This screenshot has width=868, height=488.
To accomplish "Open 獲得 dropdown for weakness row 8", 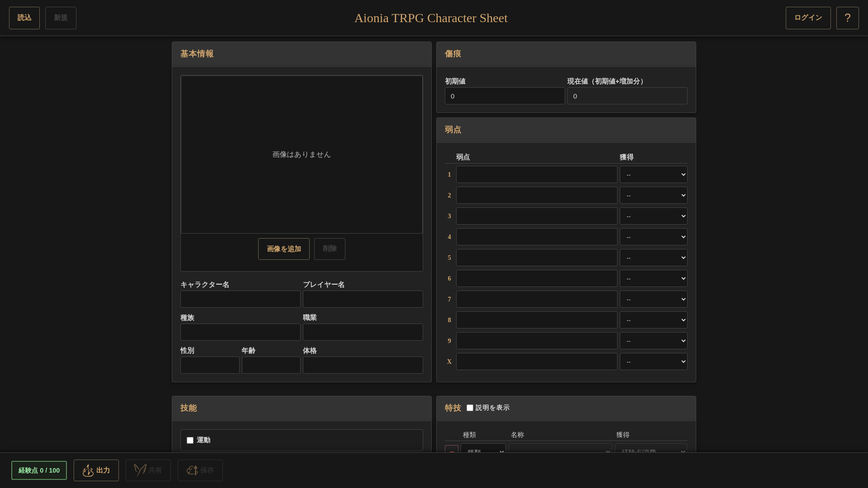I will [654, 320].
